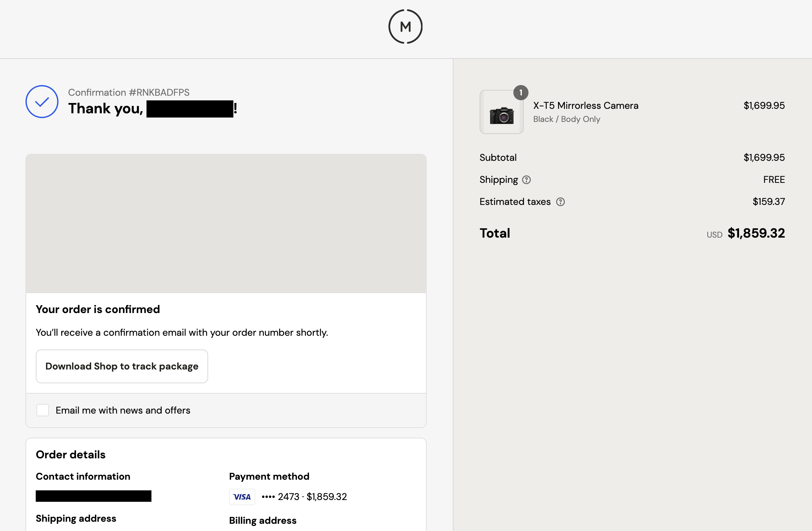Click the Contact information label
812x531 pixels.
[x=83, y=476]
